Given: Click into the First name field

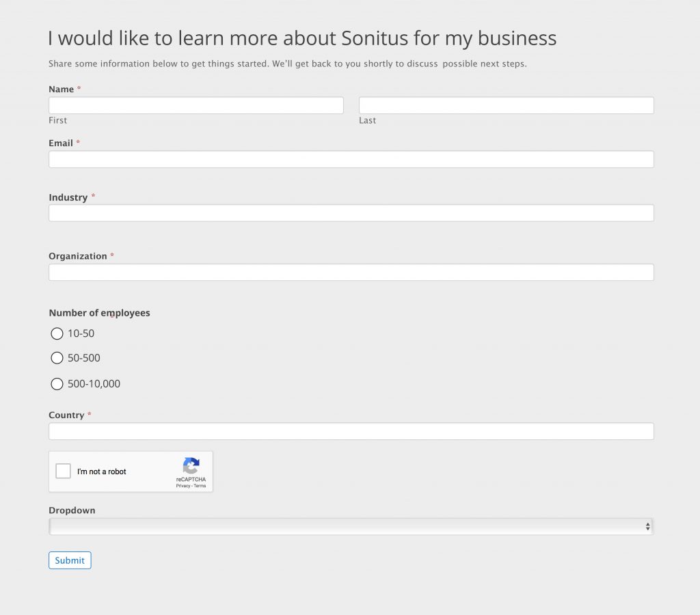Looking at the screenshot, I should pyautogui.click(x=196, y=105).
